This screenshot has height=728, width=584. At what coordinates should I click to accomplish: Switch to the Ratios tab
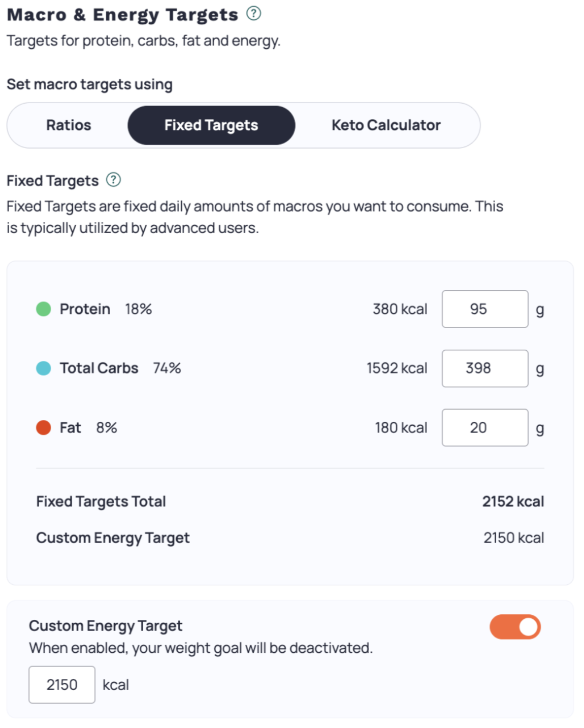point(69,125)
